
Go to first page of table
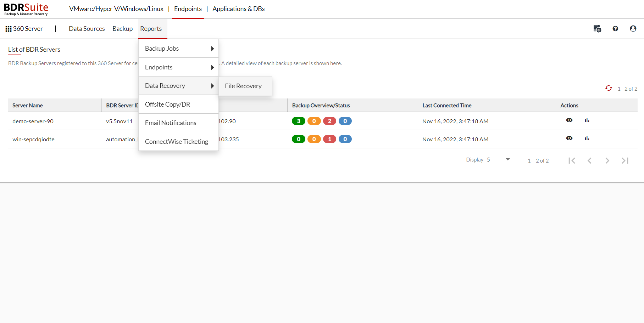click(x=572, y=161)
